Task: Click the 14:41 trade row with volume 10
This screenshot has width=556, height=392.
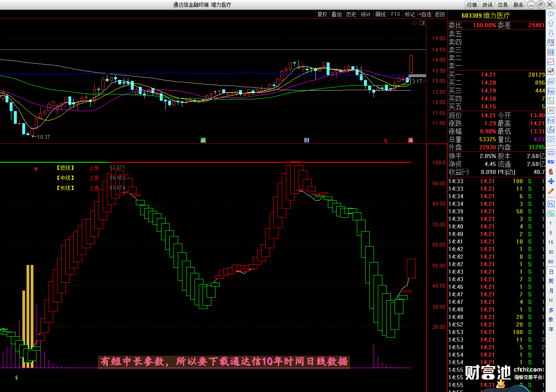Action: click(496, 241)
